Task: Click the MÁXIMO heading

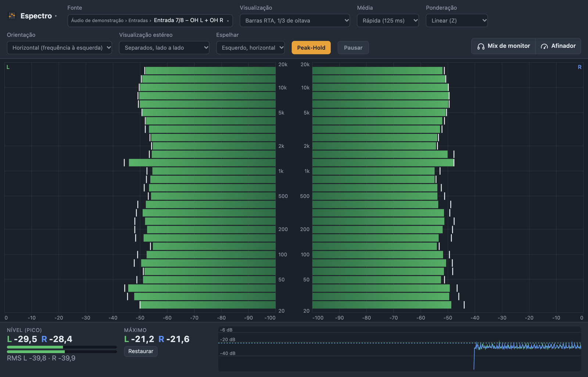Action: tap(135, 330)
